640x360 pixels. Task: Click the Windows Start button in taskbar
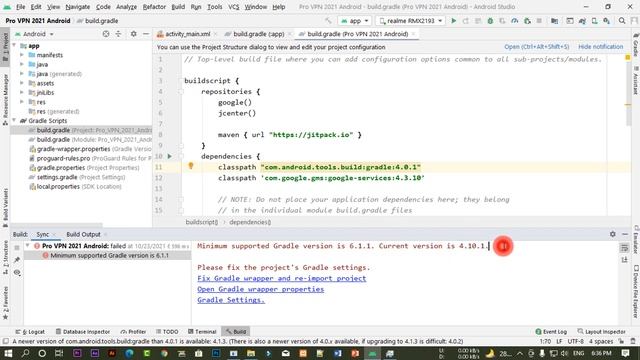[x=8, y=353]
